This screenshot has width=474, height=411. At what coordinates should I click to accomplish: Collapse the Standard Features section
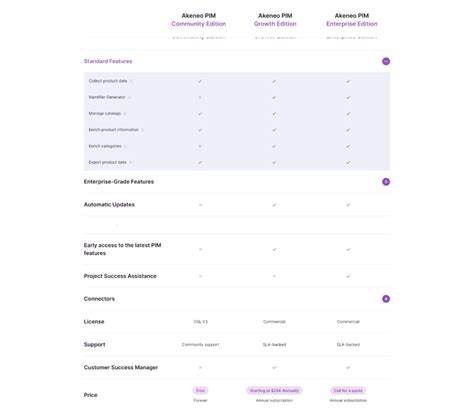pyautogui.click(x=386, y=61)
